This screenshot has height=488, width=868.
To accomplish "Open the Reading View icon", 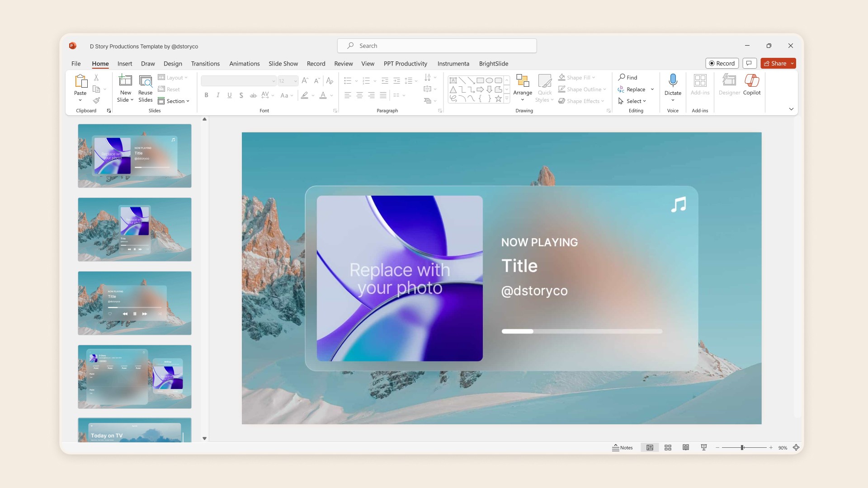I will tap(686, 447).
